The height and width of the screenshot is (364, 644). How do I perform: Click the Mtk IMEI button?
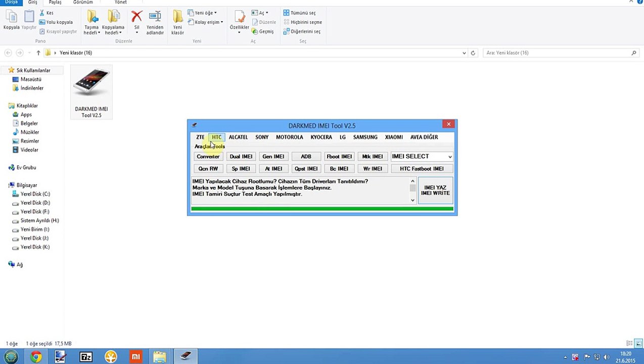(x=372, y=157)
